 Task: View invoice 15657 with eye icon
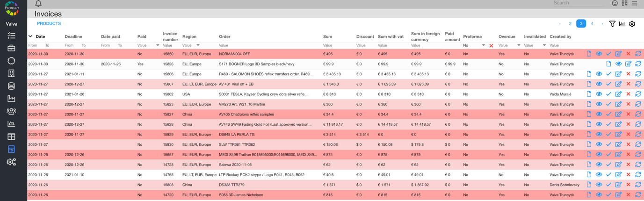(599, 154)
